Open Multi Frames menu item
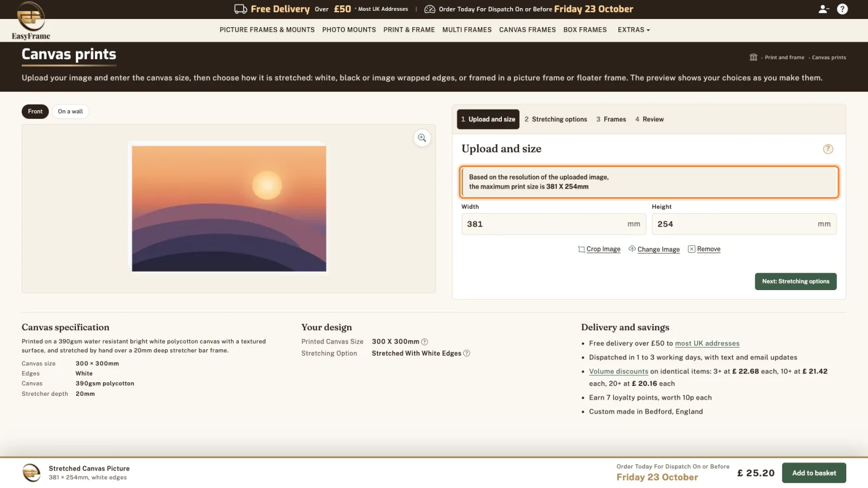This screenshot has width=868, height=488. pos(467,30)
